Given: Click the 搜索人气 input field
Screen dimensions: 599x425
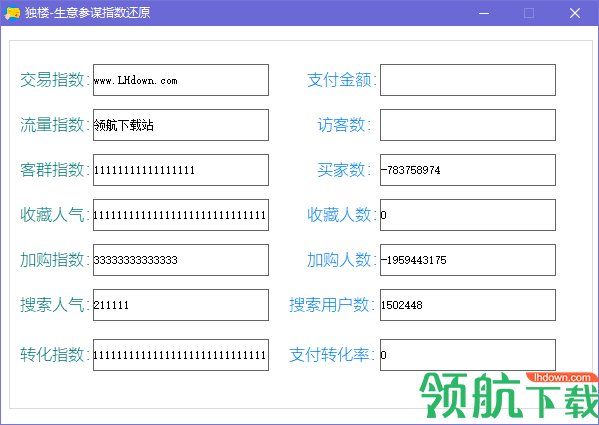Looking at the screenshot, I should pos(181,305).
